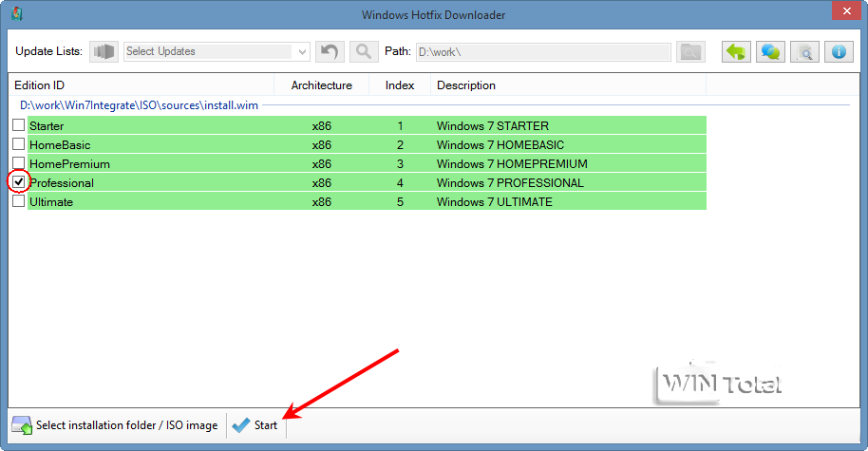Click the Edition ID column header
868x451 pixels.
click(142, 85)
